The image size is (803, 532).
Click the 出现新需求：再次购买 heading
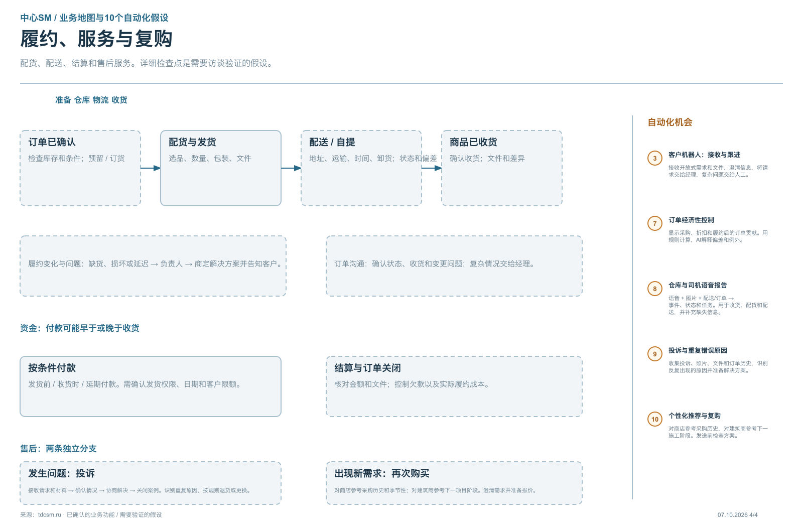(x=382, y=473)
